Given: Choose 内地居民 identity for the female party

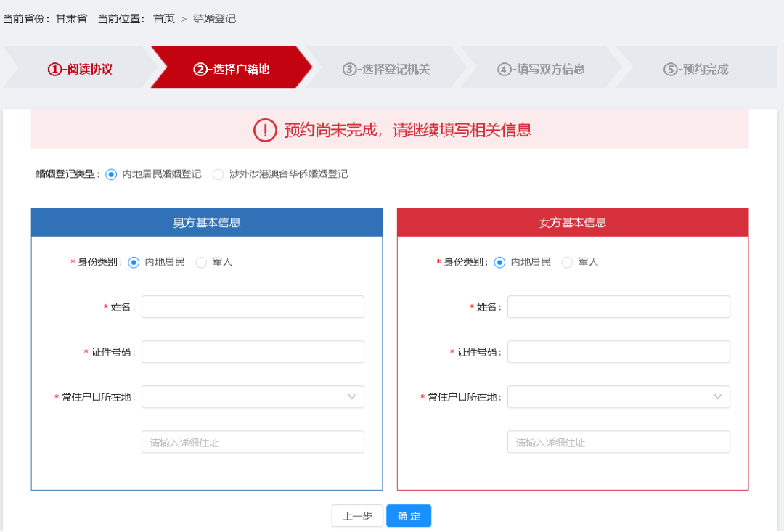Looking at the screenshot, I should (x=499, y=263).
